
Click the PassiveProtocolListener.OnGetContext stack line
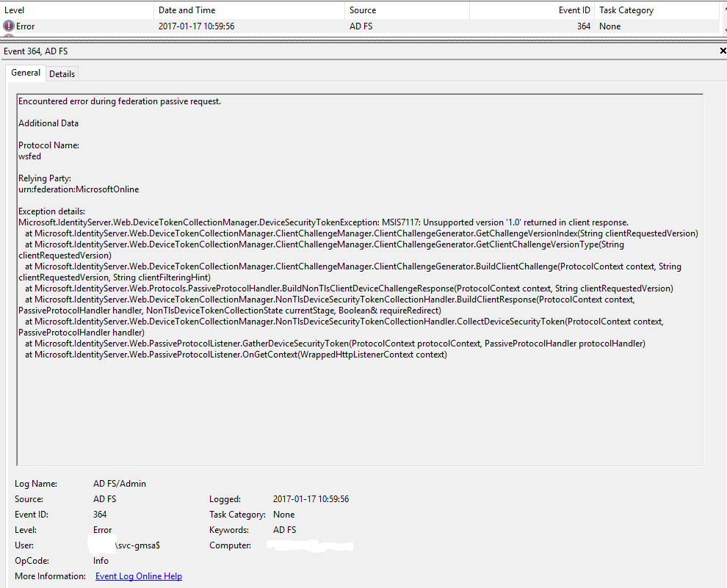[236, 355]
